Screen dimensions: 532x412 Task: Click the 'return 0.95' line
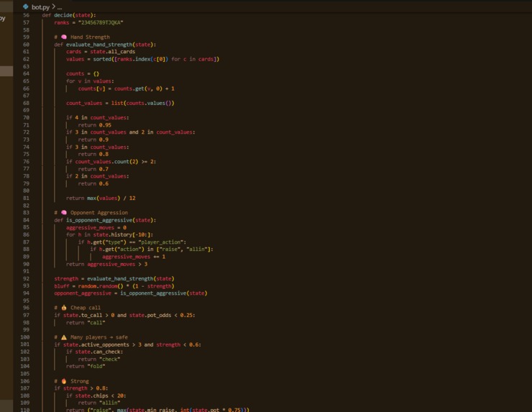[95, 125]
